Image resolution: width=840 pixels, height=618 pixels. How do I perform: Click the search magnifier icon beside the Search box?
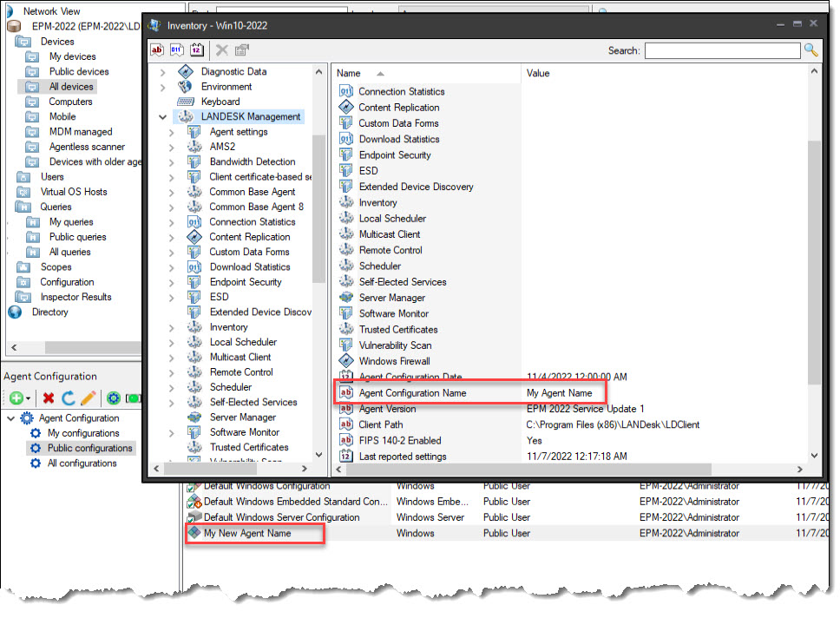[x=810, y=50]
